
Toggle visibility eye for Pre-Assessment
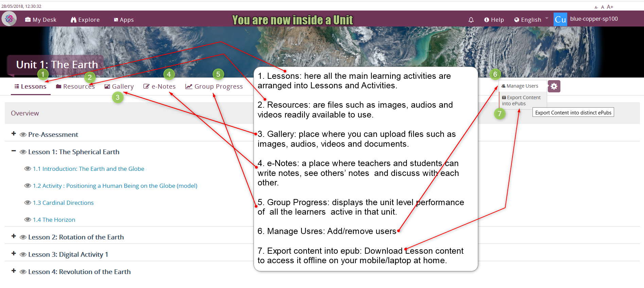[x=23, y=135]
